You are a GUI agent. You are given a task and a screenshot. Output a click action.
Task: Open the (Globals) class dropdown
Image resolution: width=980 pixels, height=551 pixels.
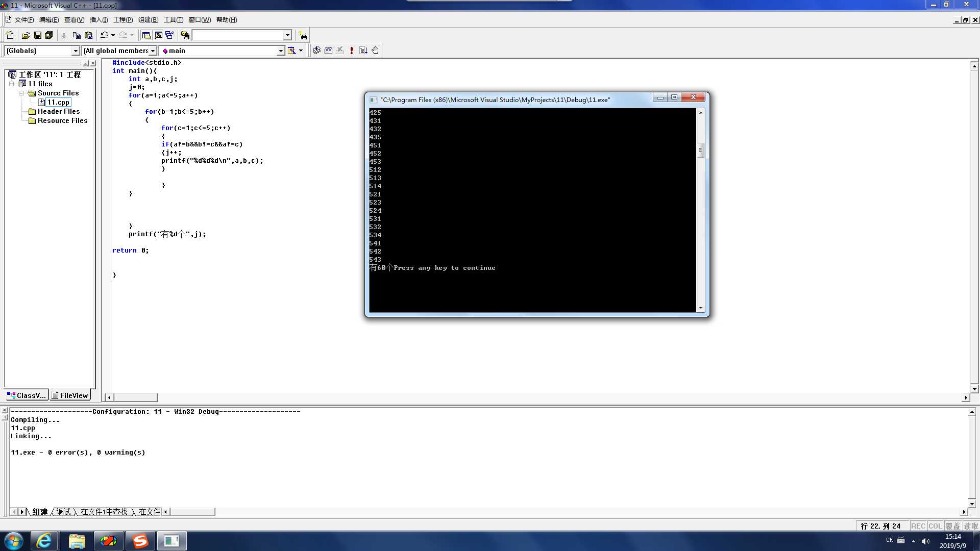[76, 51]
